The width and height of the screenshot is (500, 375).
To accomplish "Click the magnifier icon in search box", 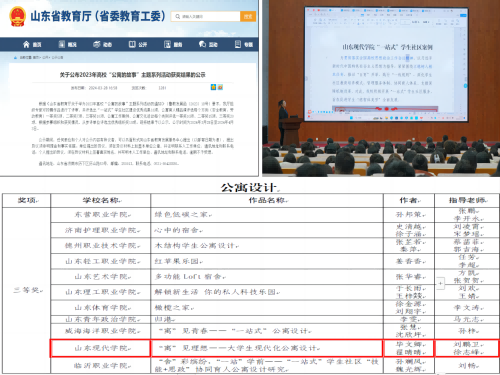I will click(x=178, y=16).
